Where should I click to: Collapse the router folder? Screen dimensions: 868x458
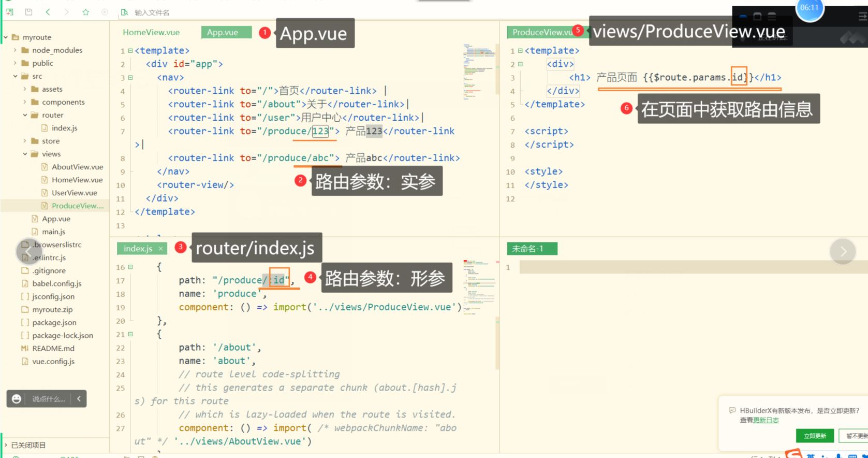pyautogui.click(x=25, y=115)
